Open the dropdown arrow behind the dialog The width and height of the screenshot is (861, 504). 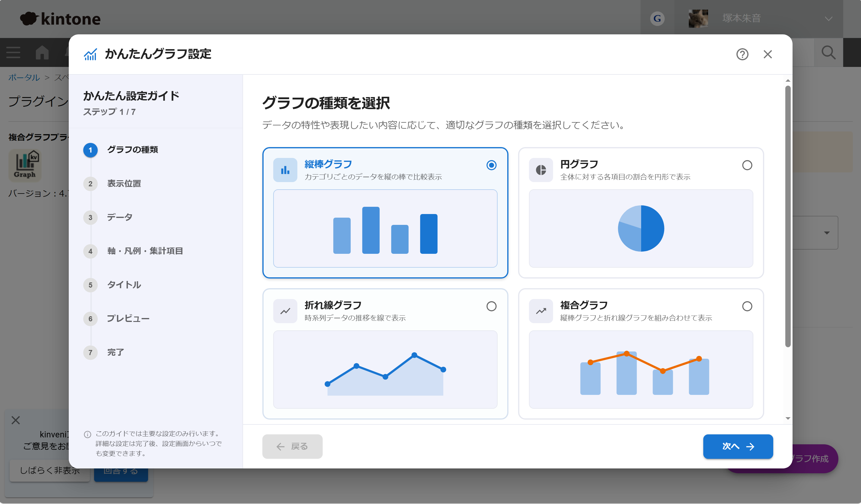click(x=827, y=233)
